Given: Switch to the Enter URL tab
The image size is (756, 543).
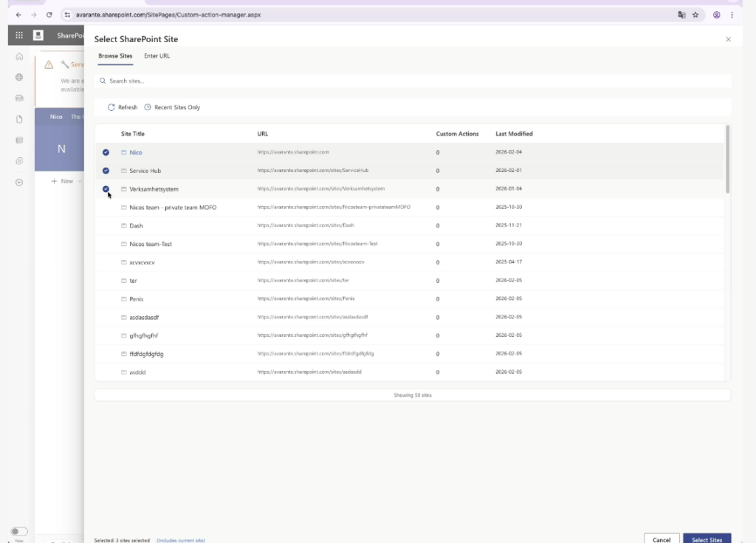Looking at the screenshot, I should [157, 56].
